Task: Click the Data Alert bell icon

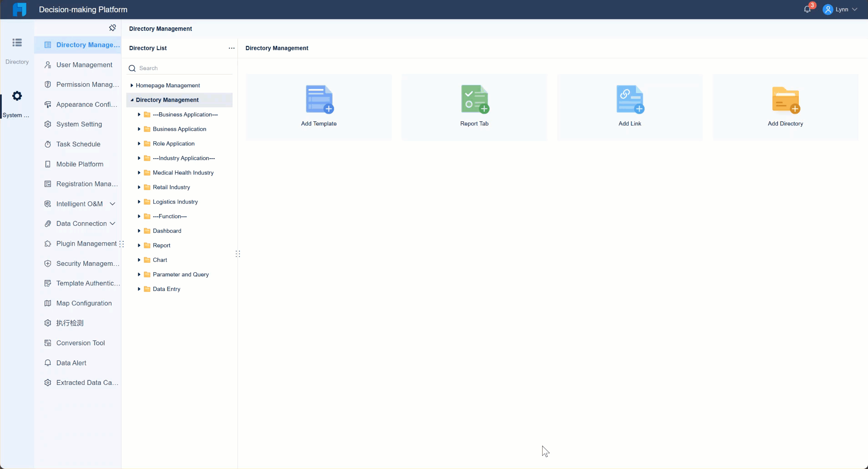Action: pyautogui.click(x=48, y=363)
